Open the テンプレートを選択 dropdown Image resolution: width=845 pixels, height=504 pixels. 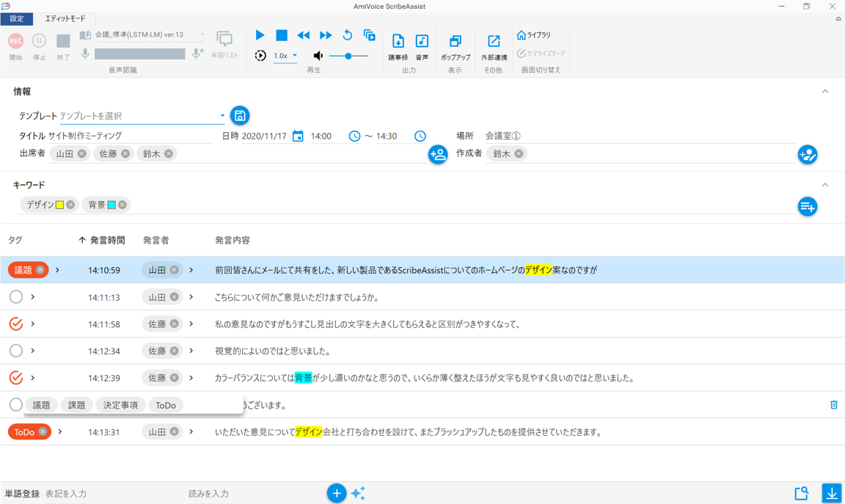pos(222,116)
